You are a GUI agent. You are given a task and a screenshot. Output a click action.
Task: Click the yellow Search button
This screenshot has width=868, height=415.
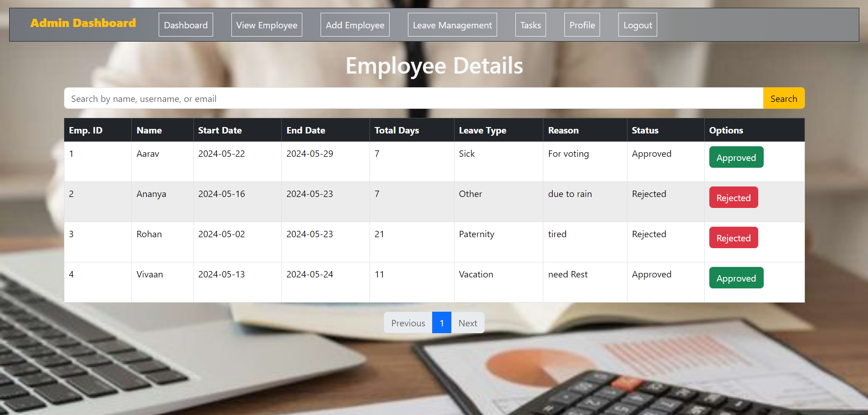[784, 98]
